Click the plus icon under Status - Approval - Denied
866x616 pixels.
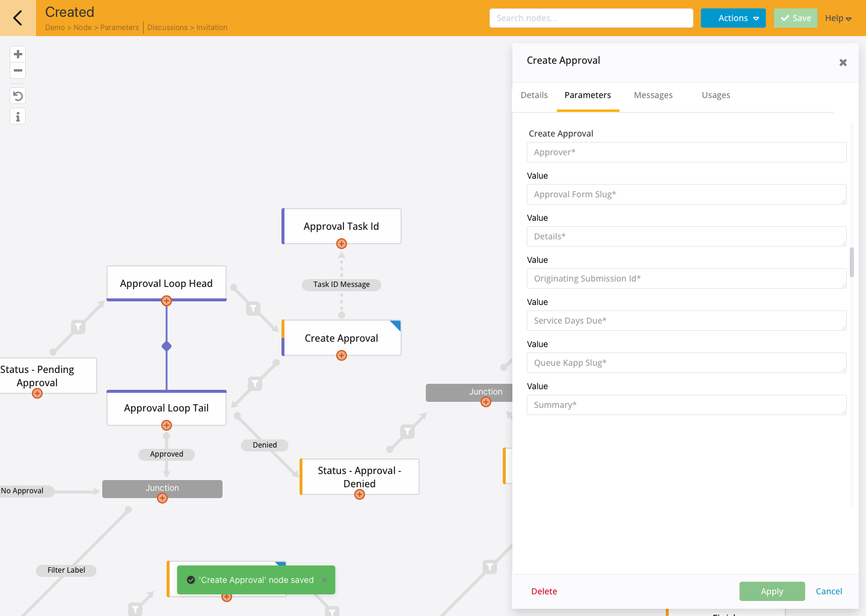click(x=359, y=494)
